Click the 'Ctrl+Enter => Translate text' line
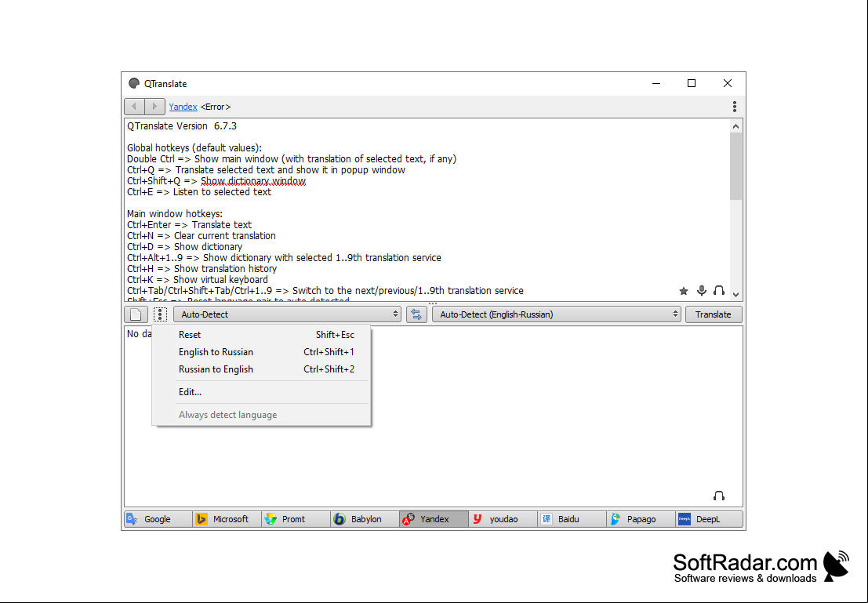Viewport: 868px width, 603px height. pyautogui.click(x=189, y=225)
